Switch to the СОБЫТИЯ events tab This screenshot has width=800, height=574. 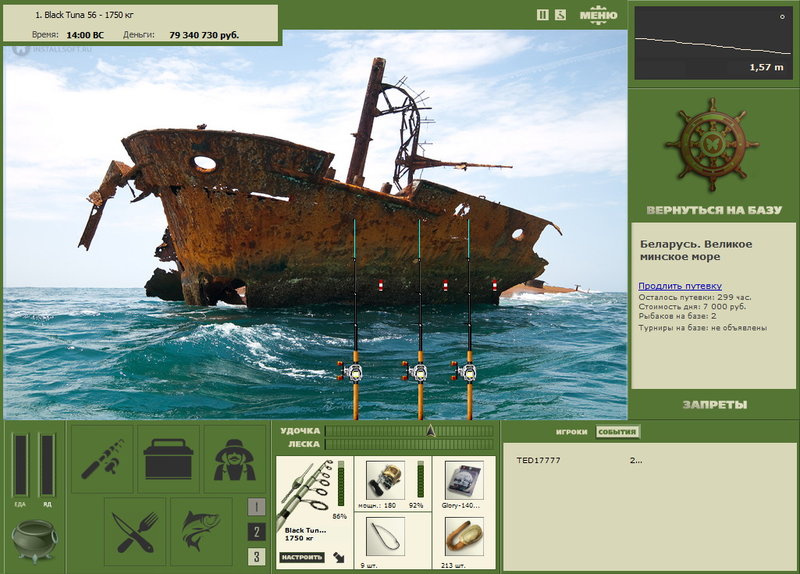pyautogui.click(x=617, y=432)
